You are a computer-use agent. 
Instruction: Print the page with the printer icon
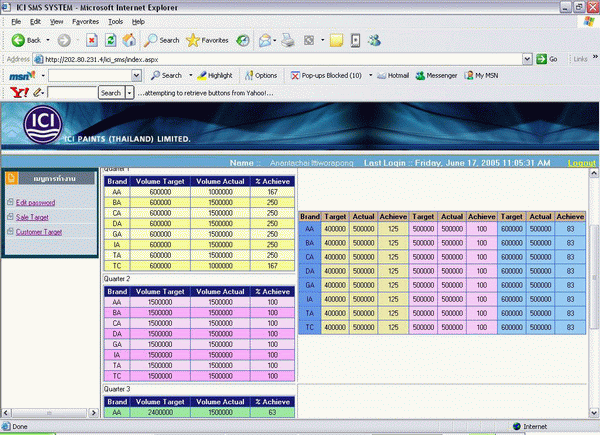[288, 40]
